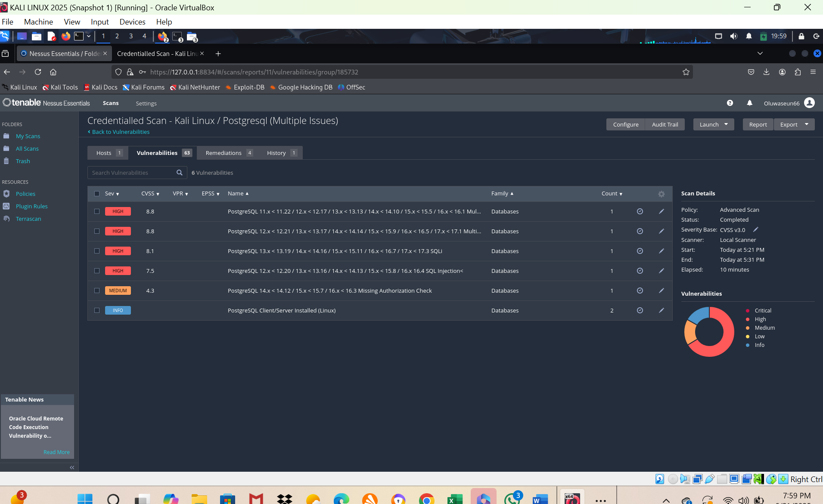Screen dimensions: 823x504
Task: Open Firefox extensions puzzle icon
Action: pyautogui.click(x=798, y=72)
